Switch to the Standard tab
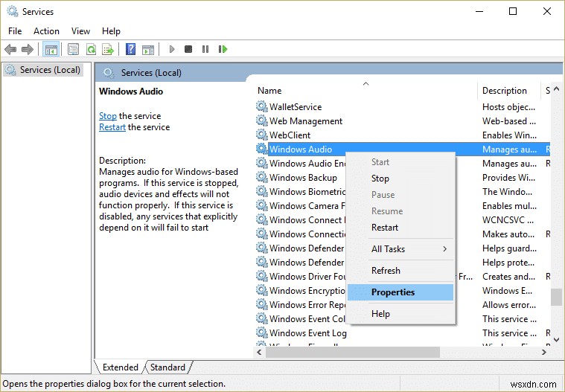The image size is (565, 392). pos(167,367)
